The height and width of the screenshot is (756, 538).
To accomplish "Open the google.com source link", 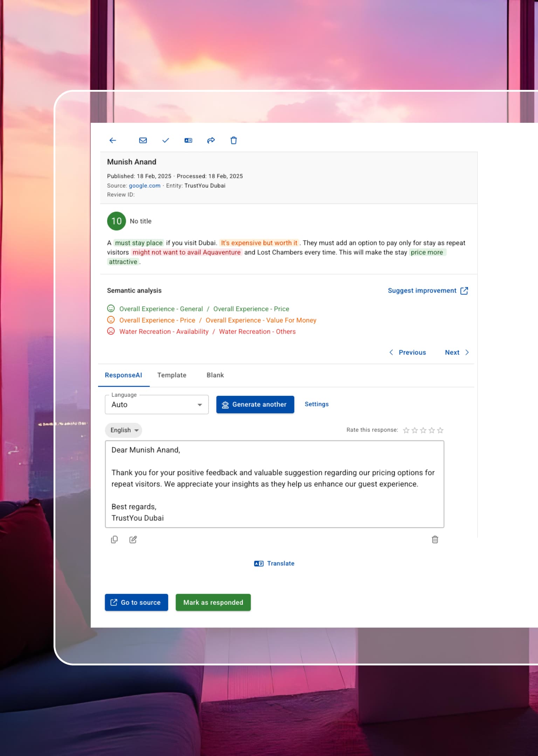I will (144, 185).
